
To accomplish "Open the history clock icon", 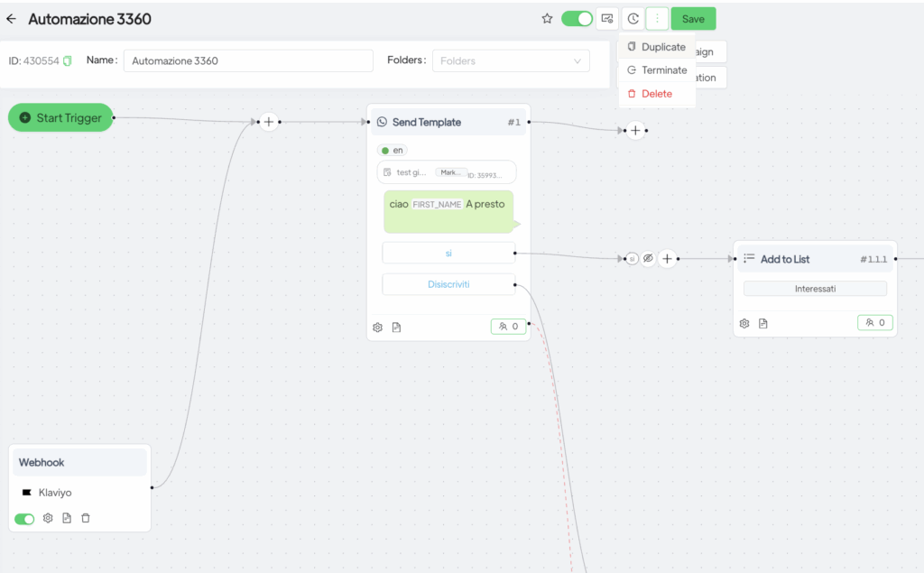I will pos(633,19).
